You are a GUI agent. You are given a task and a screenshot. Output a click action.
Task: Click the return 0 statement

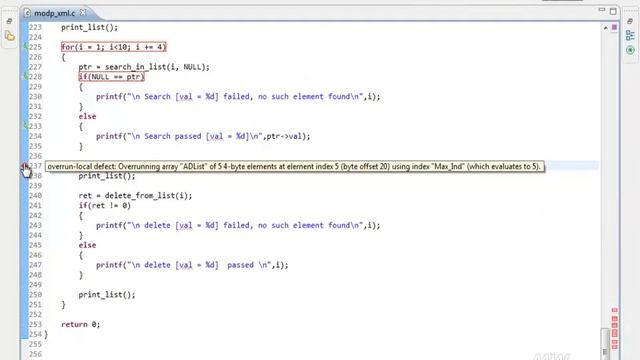tap(80, 324)
